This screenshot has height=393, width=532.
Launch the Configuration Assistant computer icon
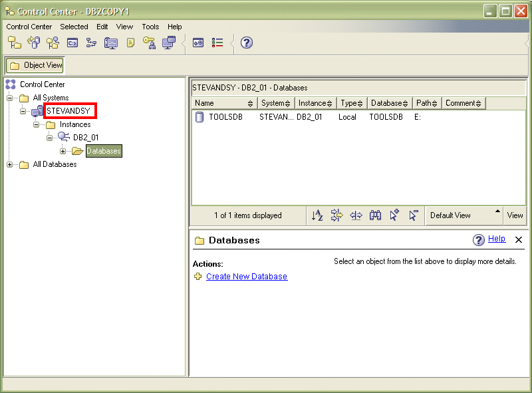tap(169, 43)
